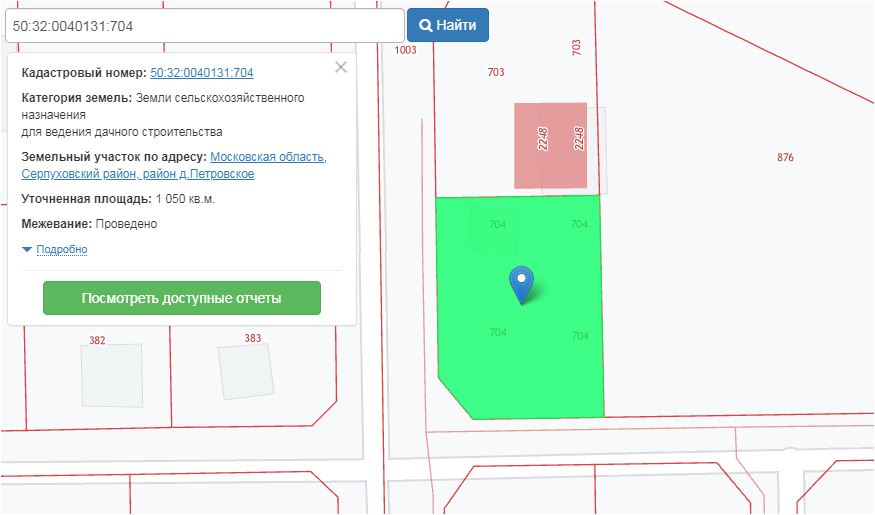Open the Московская область address link

(x=268, y=157)
